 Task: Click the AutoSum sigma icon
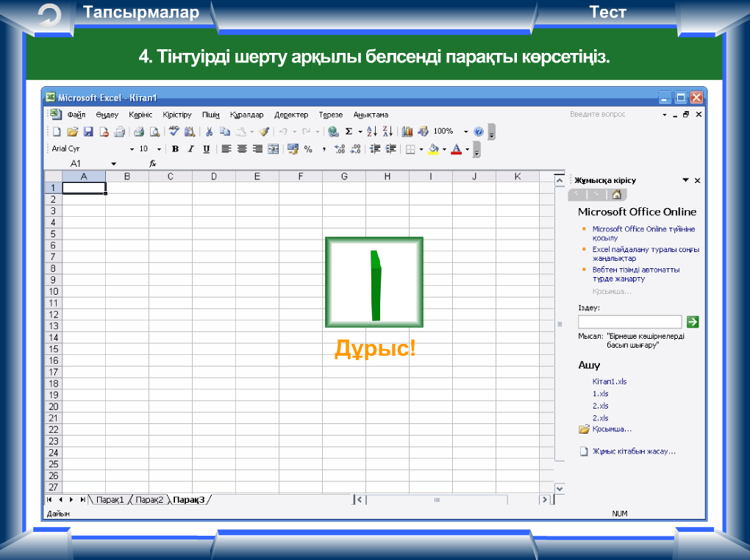pos(349,132)
